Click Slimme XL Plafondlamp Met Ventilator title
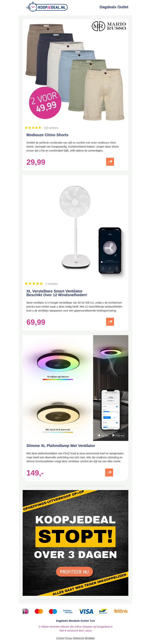The image size is (151, 644). click(61, 445)
